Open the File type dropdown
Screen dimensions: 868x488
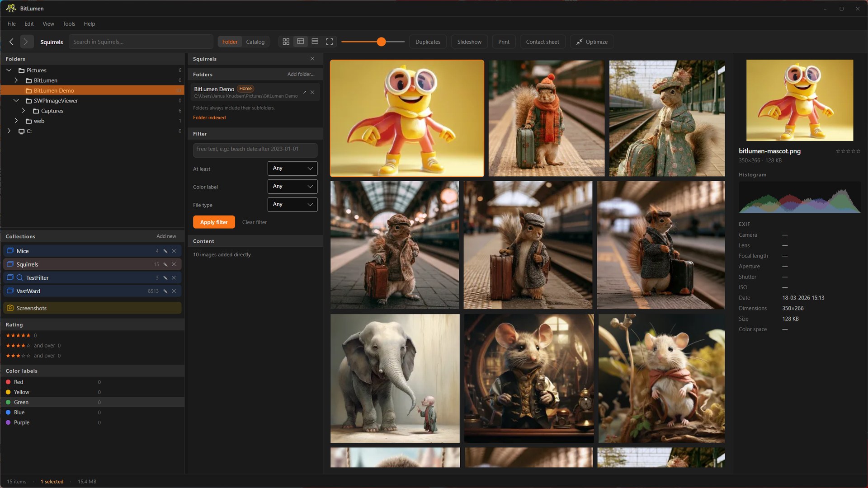tap(292, 205)
